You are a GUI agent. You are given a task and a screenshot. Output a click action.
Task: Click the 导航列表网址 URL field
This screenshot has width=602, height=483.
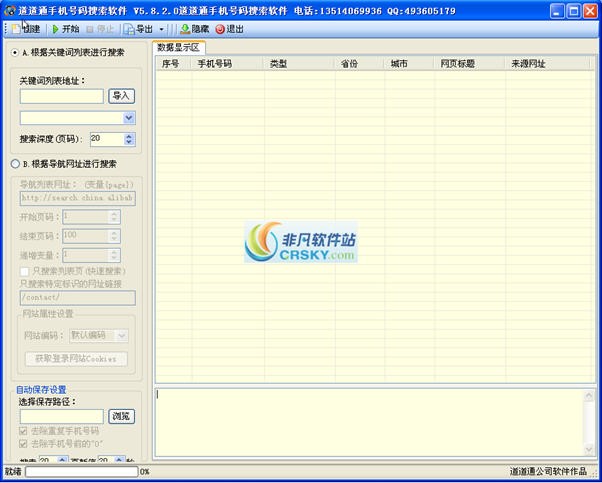coord(78,198)
